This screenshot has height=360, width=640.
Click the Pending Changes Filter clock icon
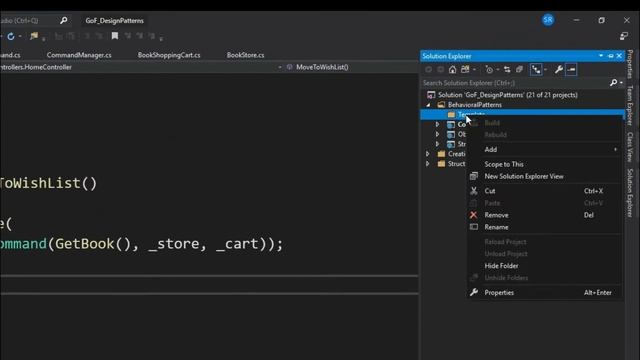coord(489,70)
